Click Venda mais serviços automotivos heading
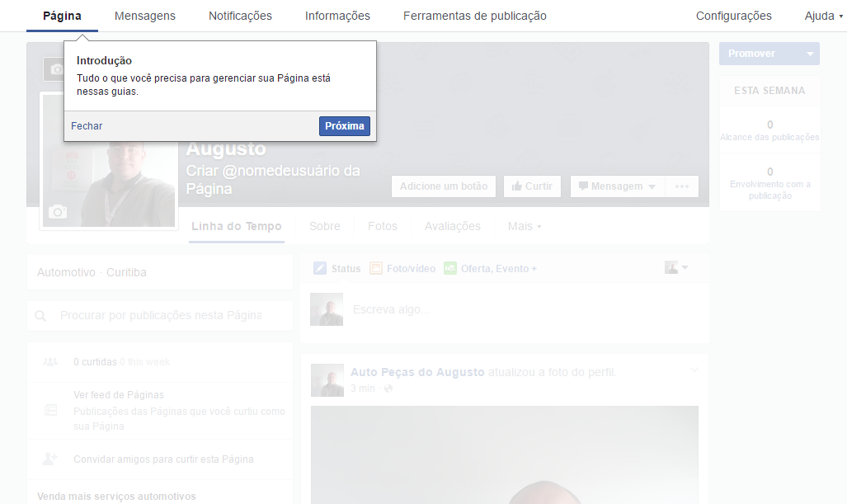 (x=116, y=497)
